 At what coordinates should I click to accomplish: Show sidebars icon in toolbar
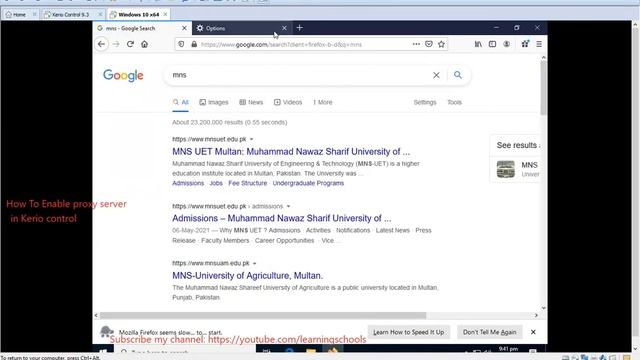492,44
